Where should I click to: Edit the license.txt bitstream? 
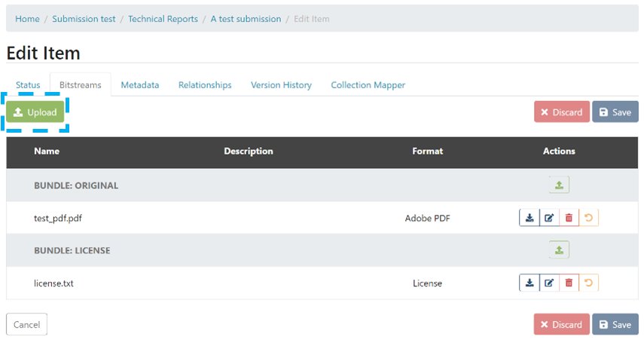[549, 283]
